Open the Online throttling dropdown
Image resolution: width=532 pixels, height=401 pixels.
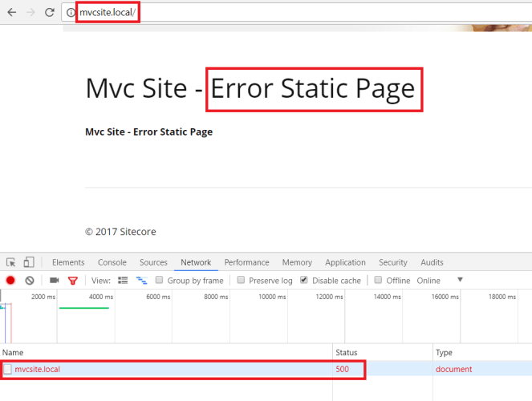pos(460,281)
